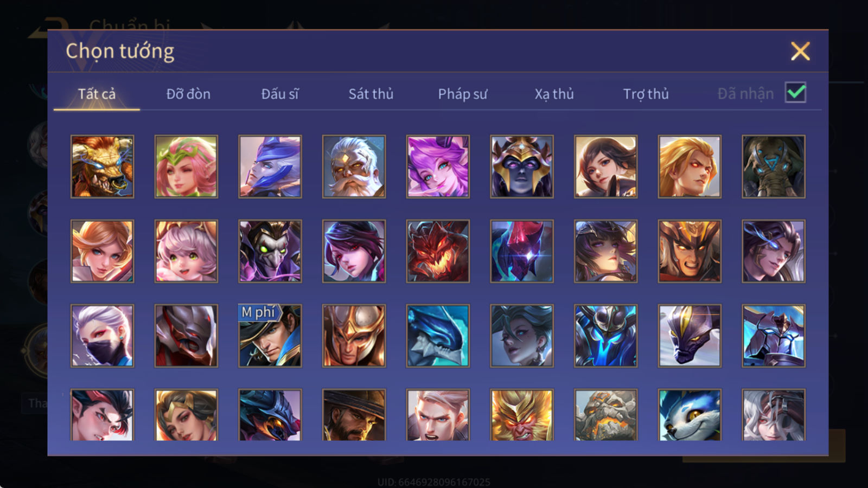Screen dimensions: 868x488
Task: Pick the rock golem hero portrait
Action: pos(606,415)
